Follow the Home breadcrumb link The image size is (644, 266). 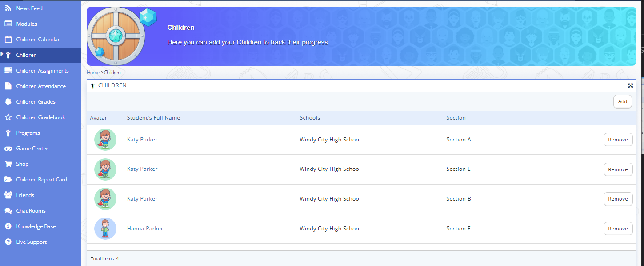[93, 73]
